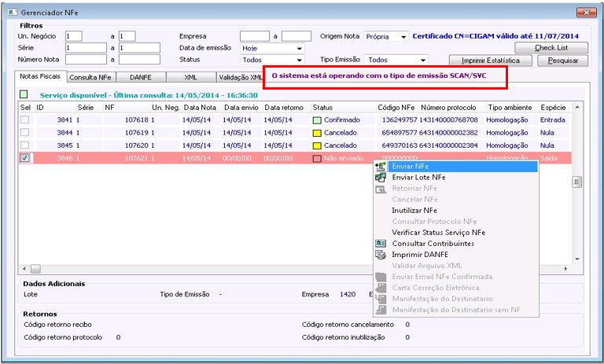The height and width of the screenshot is (364, 604).
Task: Click the second Empresa input field
Action: 296,36
